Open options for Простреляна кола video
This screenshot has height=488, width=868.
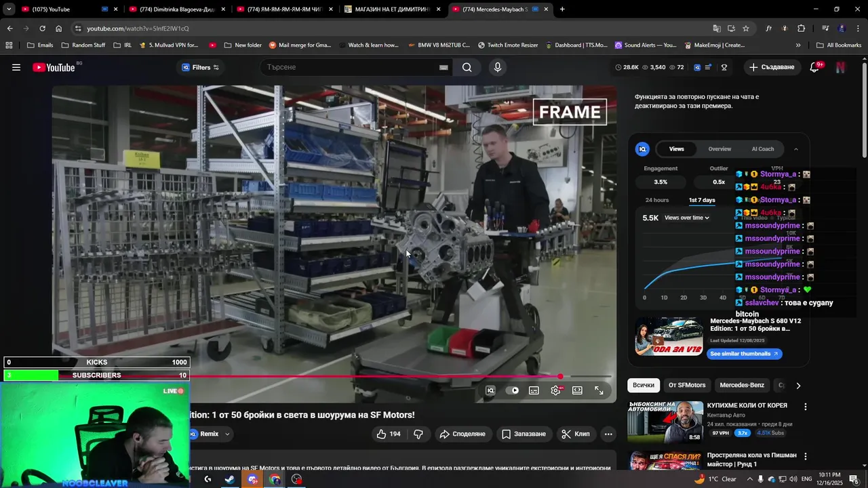(x=806, y=457)
